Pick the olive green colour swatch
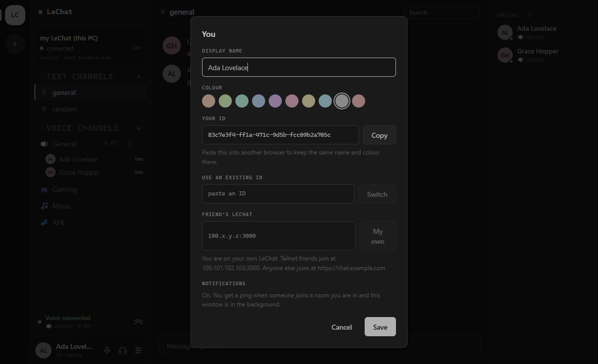Image resolution: width=598 pixels, height=364 pixels. 225,101
